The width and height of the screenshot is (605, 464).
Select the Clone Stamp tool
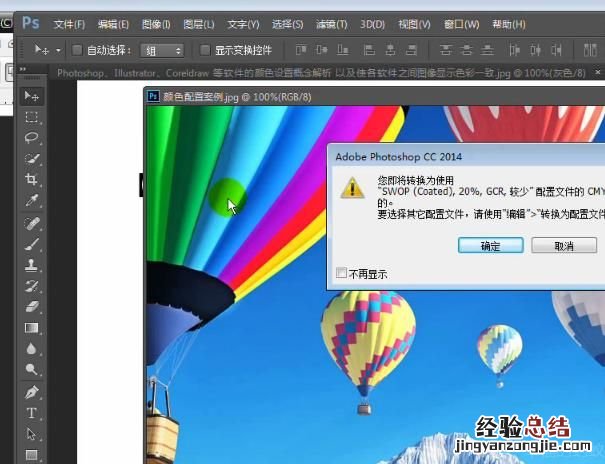coord(32,265)
